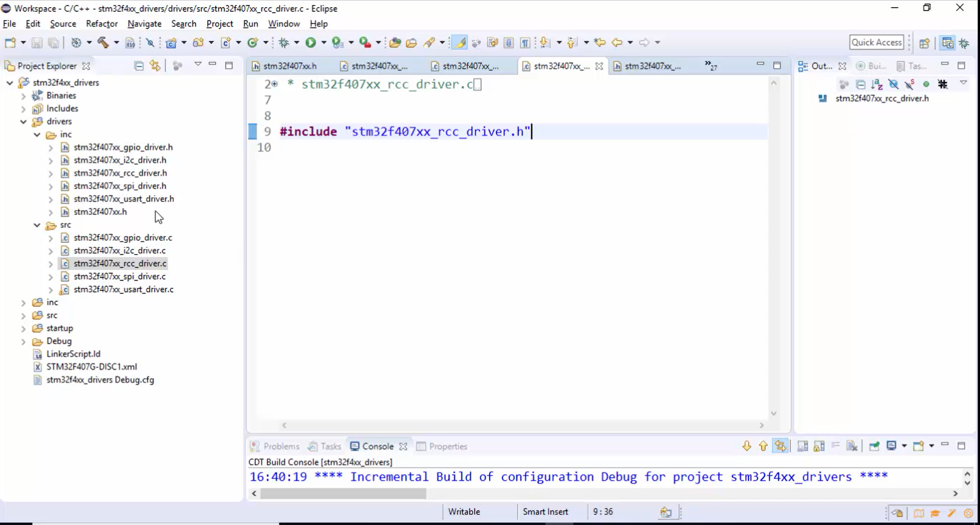
Task: Collapse all in Project Explorer
Action: click(139, 66)
